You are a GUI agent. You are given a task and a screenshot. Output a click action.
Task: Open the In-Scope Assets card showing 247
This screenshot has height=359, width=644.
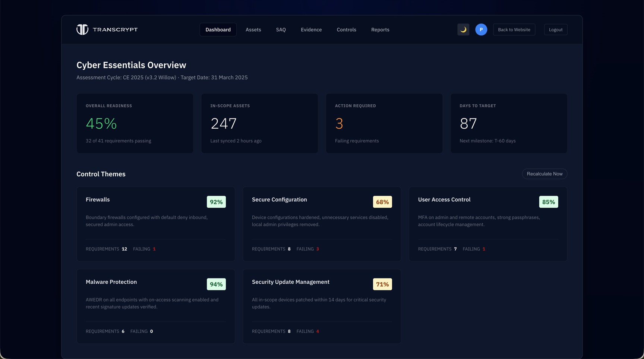[259, 123]
